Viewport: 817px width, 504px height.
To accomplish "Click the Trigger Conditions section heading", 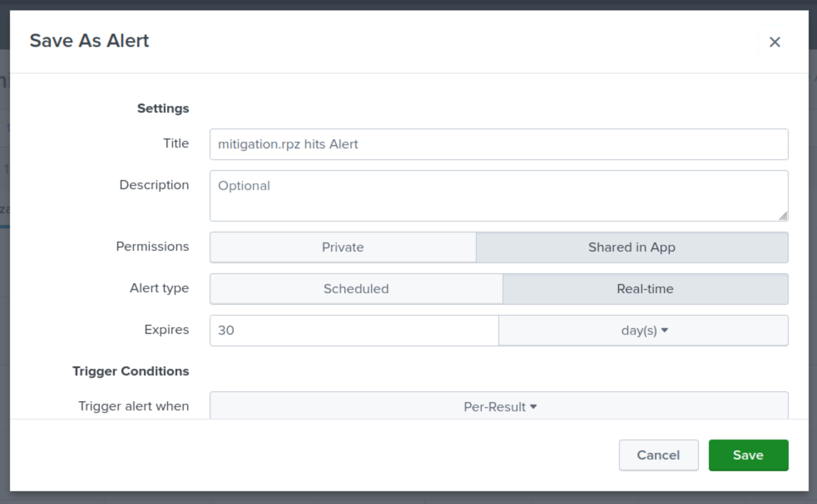I will [131, 371].
